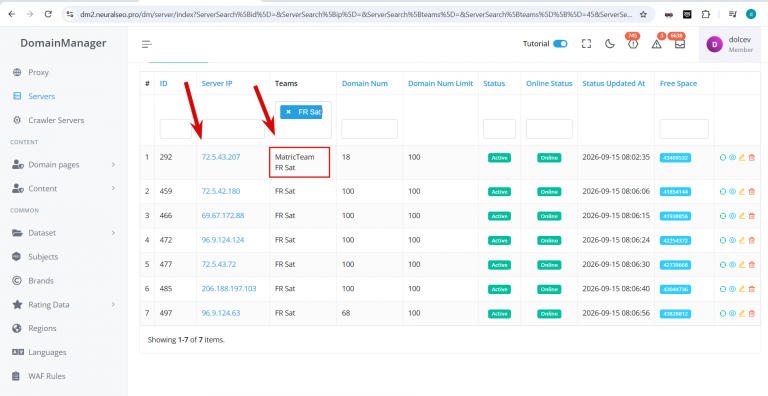
Task: Expand the Domain pages menu
Action: (64, 165)
